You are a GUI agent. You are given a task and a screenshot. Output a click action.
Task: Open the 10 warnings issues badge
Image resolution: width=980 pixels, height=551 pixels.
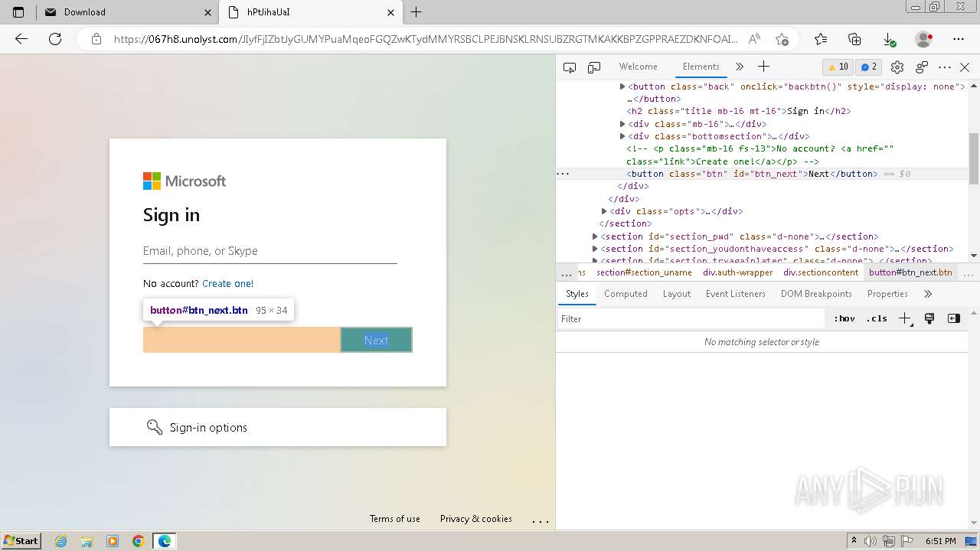pyautogui.click(x=838, y=67)
